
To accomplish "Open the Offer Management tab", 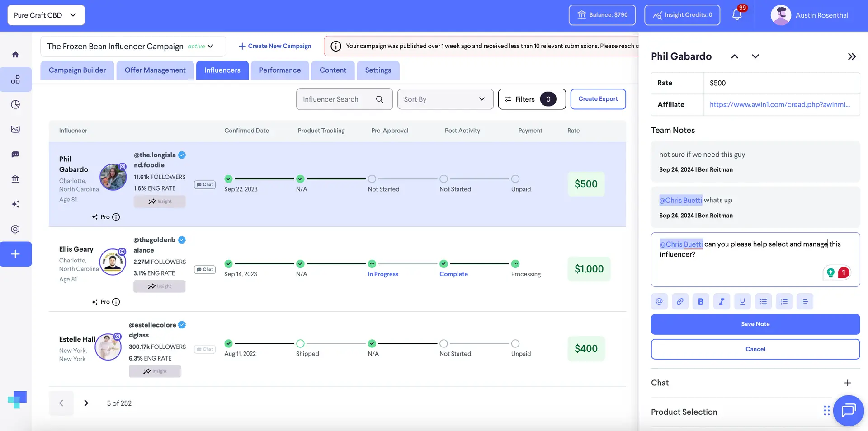I will pos(155,70).
